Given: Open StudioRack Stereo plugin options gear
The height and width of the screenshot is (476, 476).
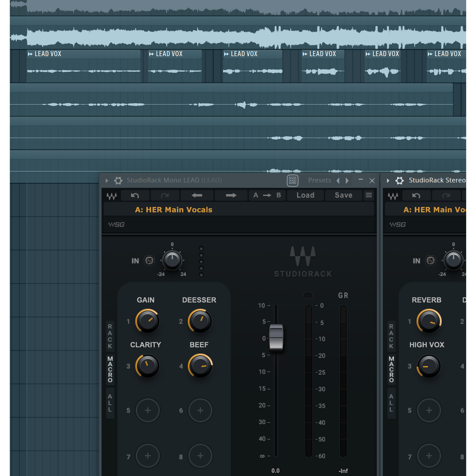Looking at the screenshot, I should click(399, 180).
